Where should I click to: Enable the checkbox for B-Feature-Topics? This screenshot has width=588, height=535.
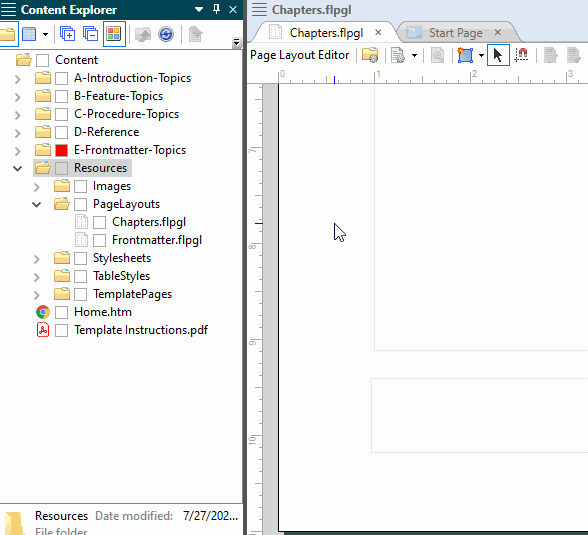[62, 96]
